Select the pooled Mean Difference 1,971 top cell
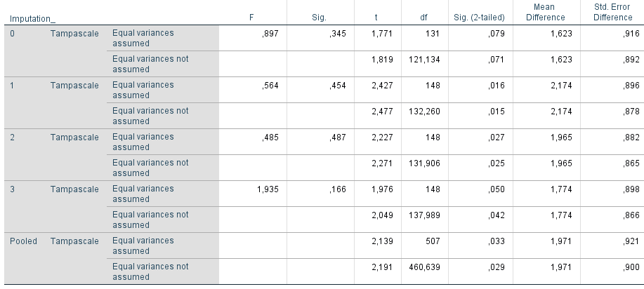 (x=553, y=241)
